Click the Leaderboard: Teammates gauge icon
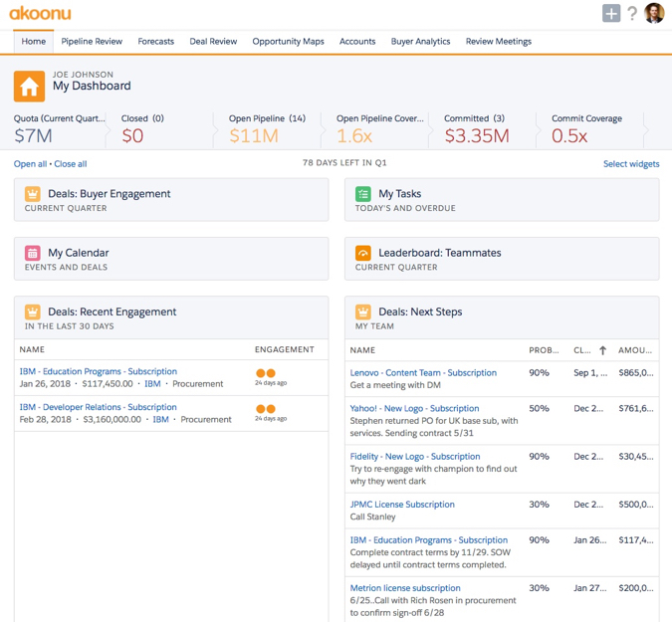Image resolution: width=672 pixels, height=622 pixels. coord(363,253)
